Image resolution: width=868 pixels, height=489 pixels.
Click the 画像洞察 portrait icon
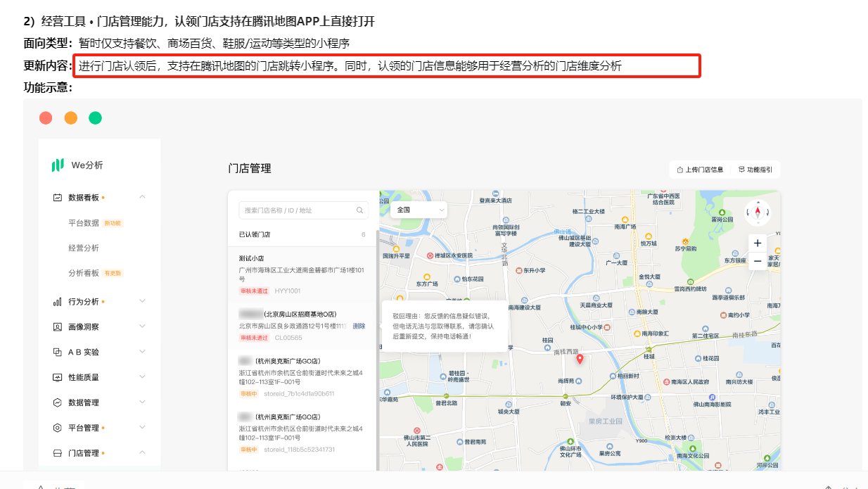pyautogui.click(x=58, y=327)
